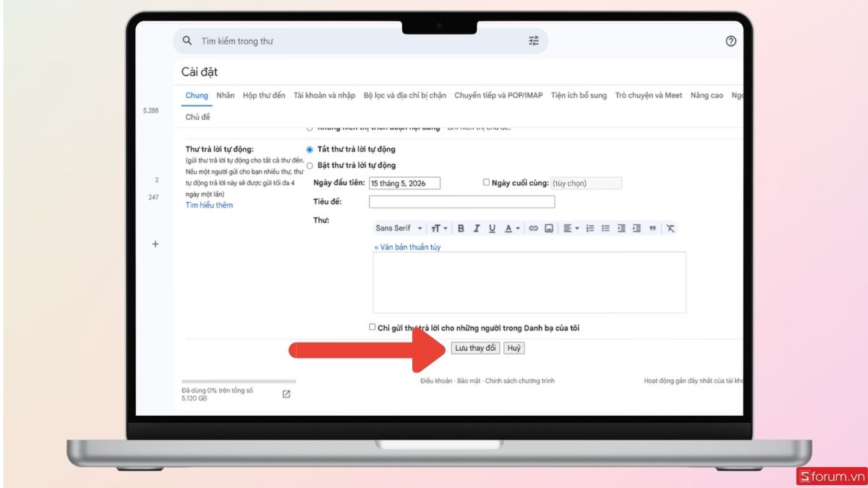Click the Huỷ button

pyautogui.click(x=514, y=348)
